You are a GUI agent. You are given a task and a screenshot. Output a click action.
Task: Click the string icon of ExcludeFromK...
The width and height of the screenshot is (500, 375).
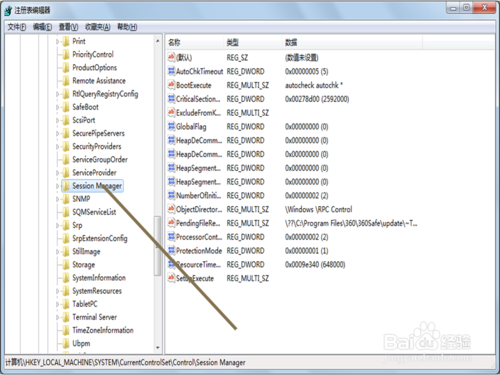point(171,112)
